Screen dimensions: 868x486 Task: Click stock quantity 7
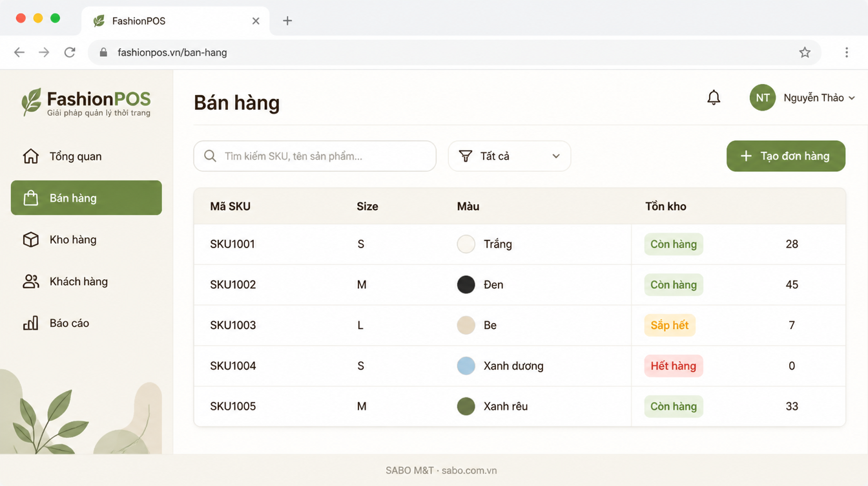(x=792, y=325)
